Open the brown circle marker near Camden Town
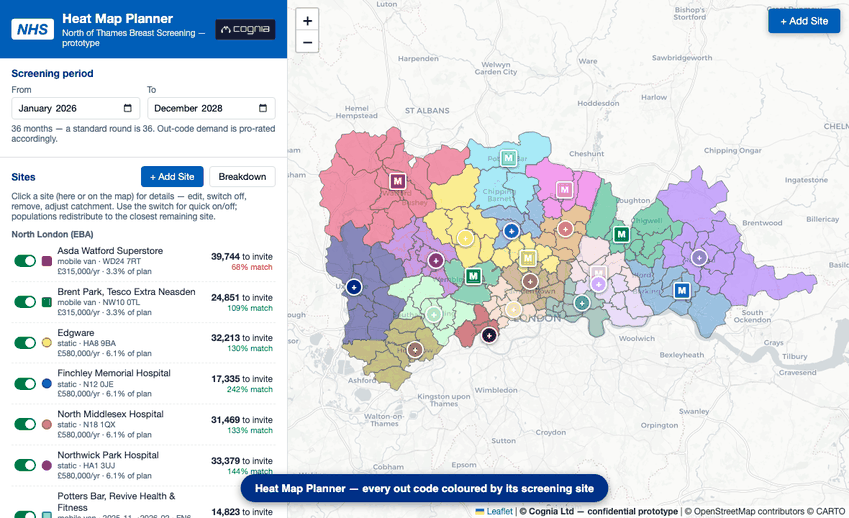The height and width of the screenshot is (518, 849). coord(530,281)
